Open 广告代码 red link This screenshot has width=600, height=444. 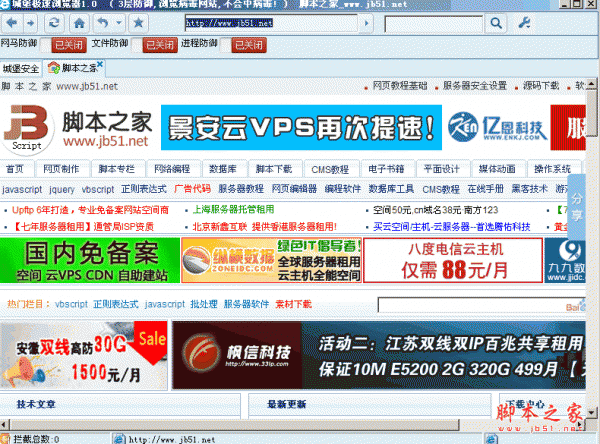click(192, 189)
